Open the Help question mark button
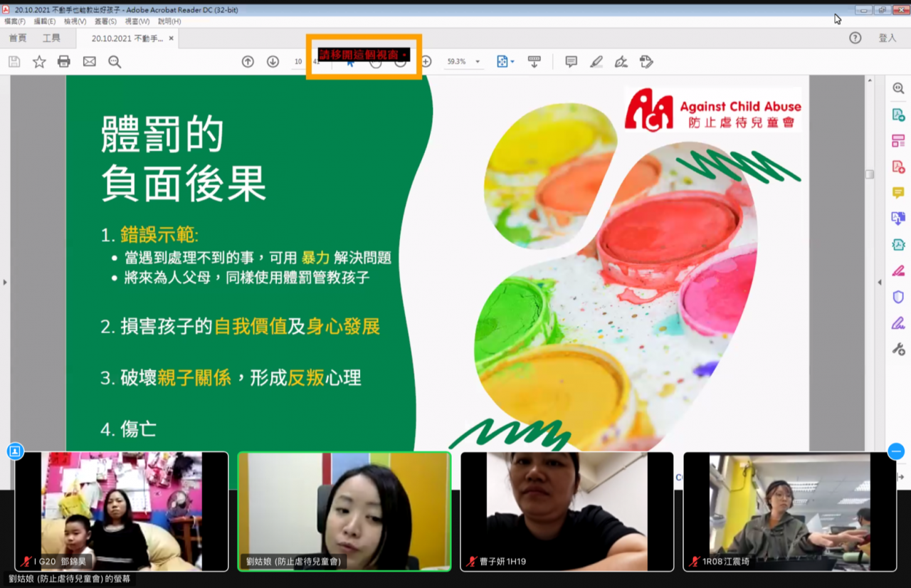The image size is (911, 588). [x=855, y=38]
